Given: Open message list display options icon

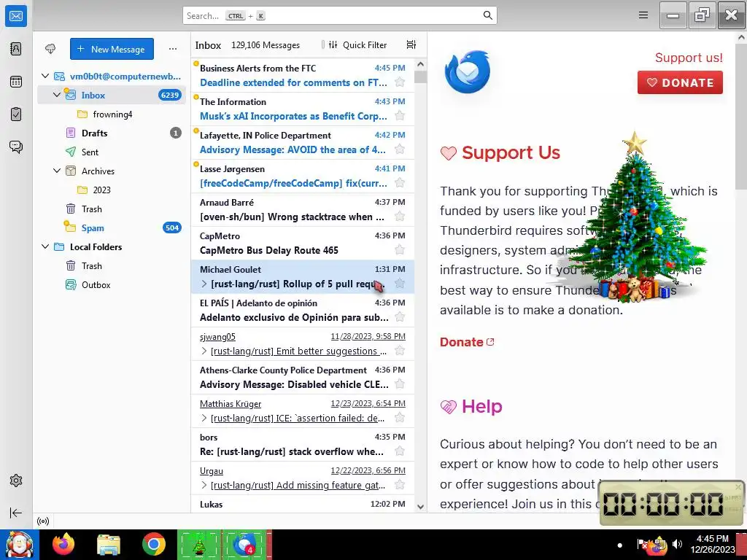Looking at the screenshot, I should coord(411,44).
